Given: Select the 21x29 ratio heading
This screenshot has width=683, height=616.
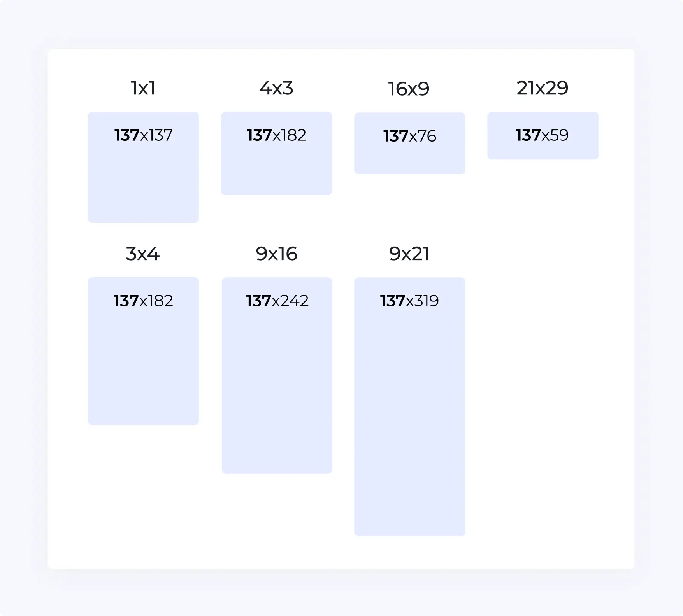Looking at the screenshot, I should click(542, 88).
